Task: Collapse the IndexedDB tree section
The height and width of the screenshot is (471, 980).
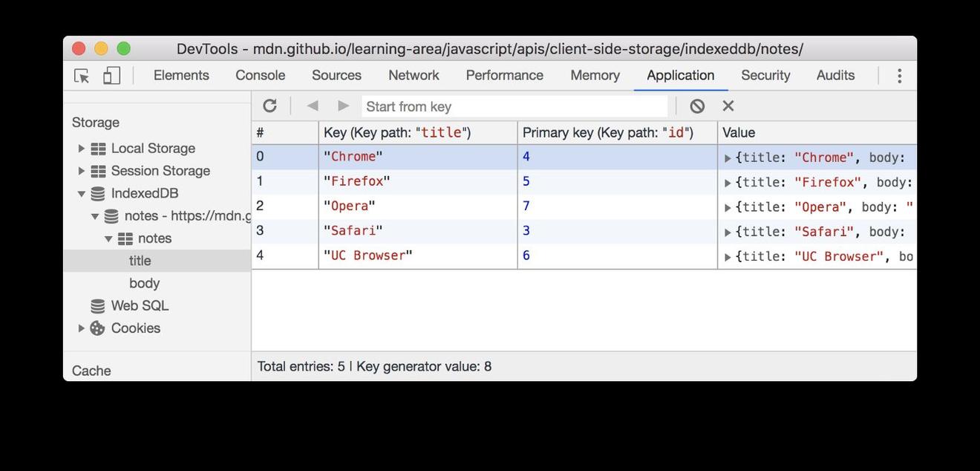Action: pyautogui.click(x=80, y=192)
